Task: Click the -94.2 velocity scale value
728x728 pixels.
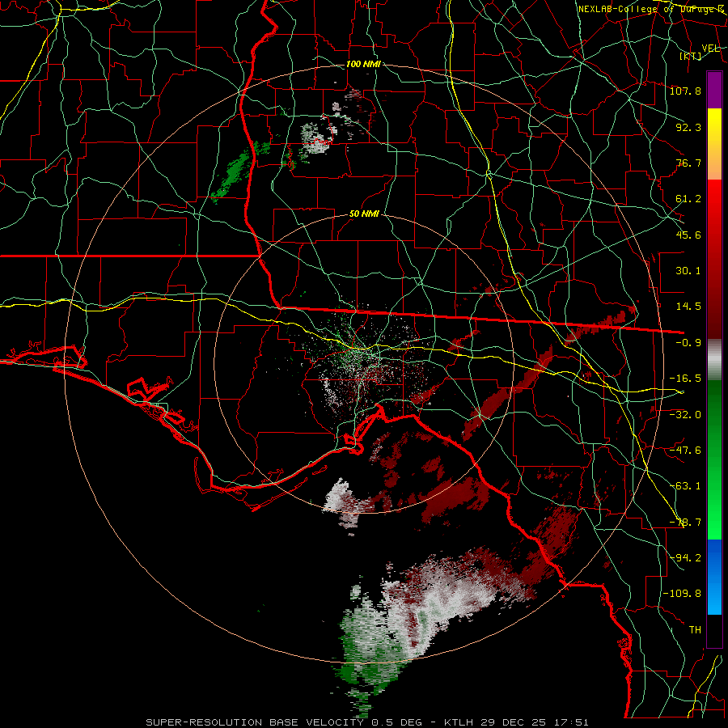Action: click(685, 557)
